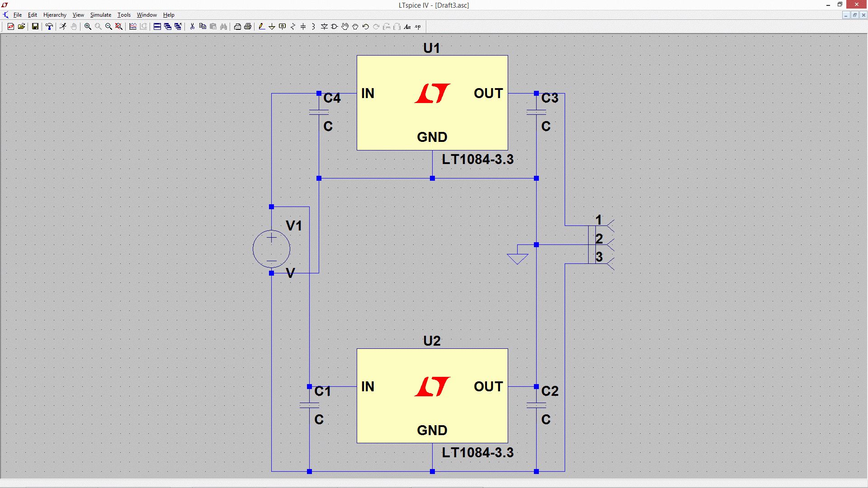Select the Text (Aa) tool

(407, 27)
